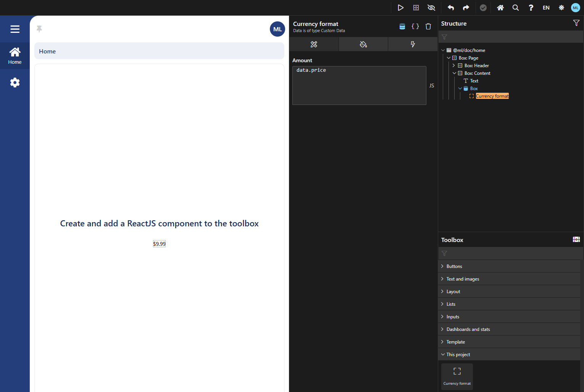The height and width of the screenshot is (392, 584).
Task: Expand Dashboards and stats category
Action: [x=509, y=329]
